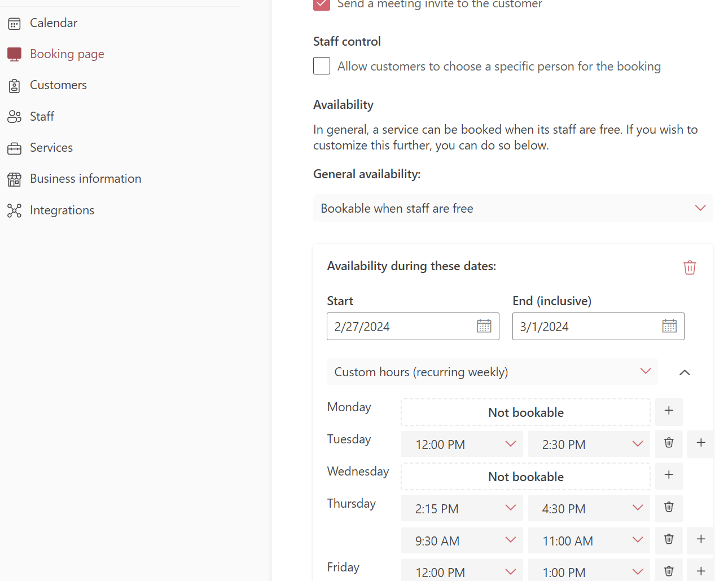Change Thursday start time 9:30 AM
The height and width of the screenshot is (581, 728).
(462, 540)
